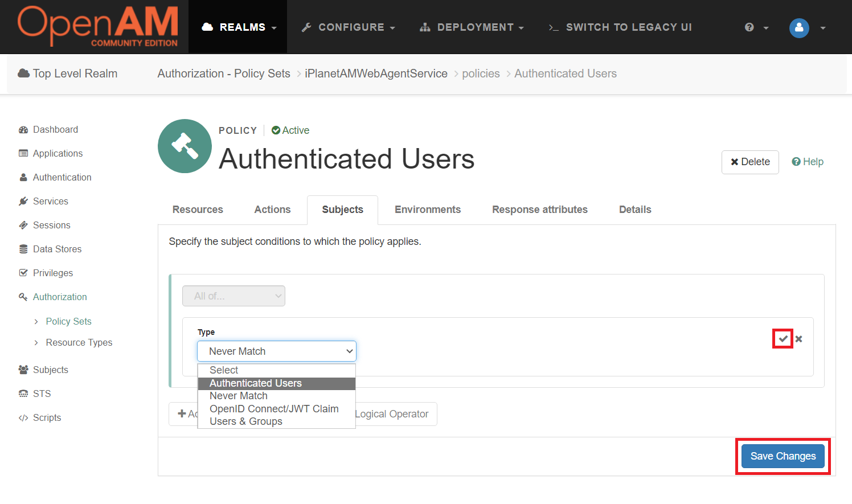Click Save Changes button
This screenshot has height=504, width=852.
pos(783,456)
